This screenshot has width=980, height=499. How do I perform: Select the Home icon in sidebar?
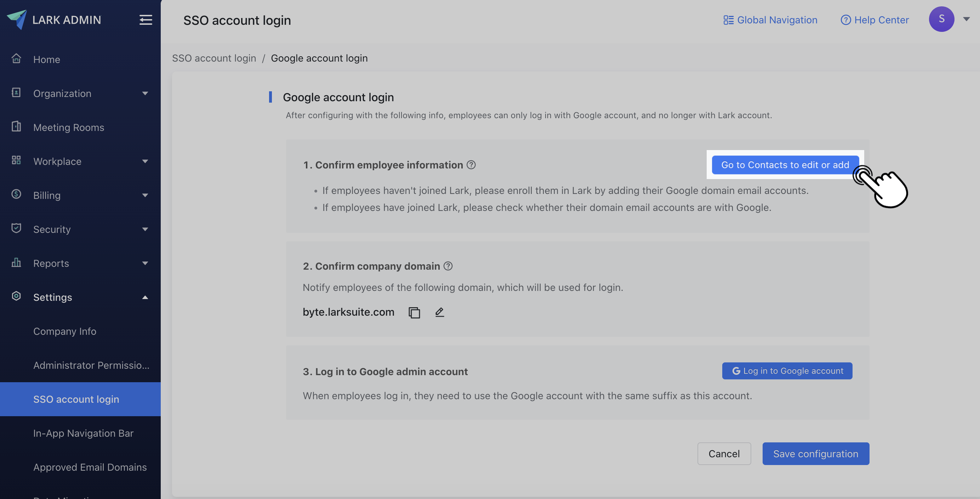point(16,58)
